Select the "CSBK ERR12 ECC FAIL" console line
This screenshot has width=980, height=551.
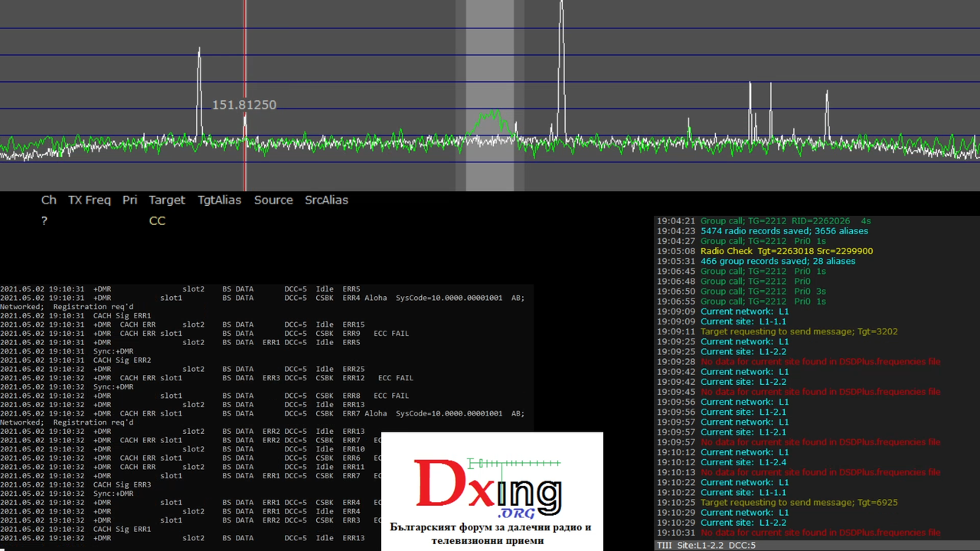207,378
